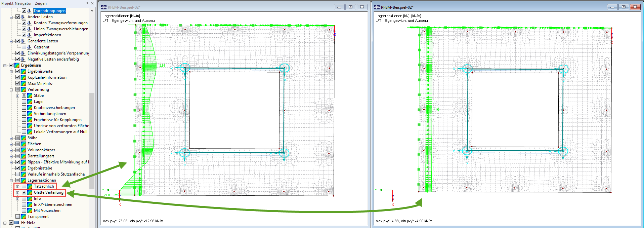The width and height of the screenshot is (644, 228).
Task: Click the navigator vertical scrollbar thumb
Action: (x=92, y=141)
